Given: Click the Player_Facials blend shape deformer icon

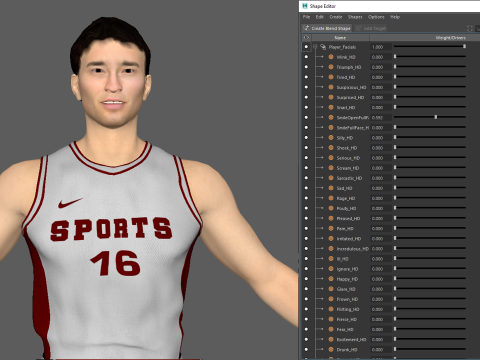Looking at the screenshot, I should click(323, 47).
